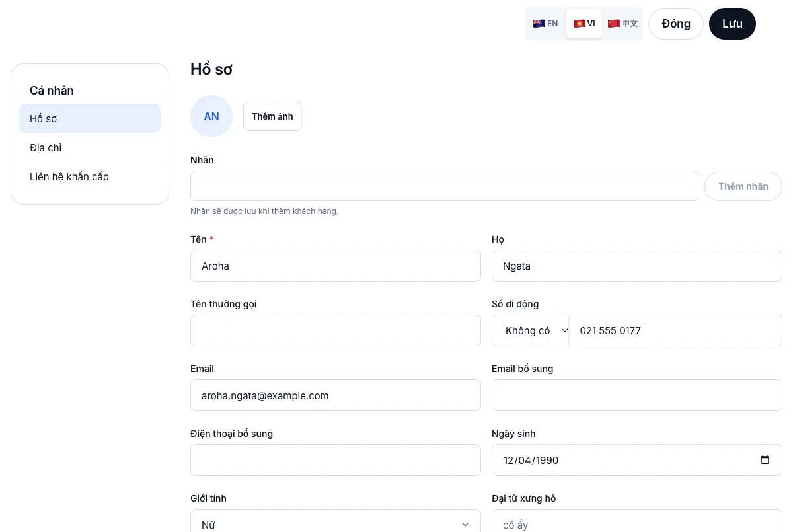
Task: Click the Tên field containing Aroha
Action: 336,266
